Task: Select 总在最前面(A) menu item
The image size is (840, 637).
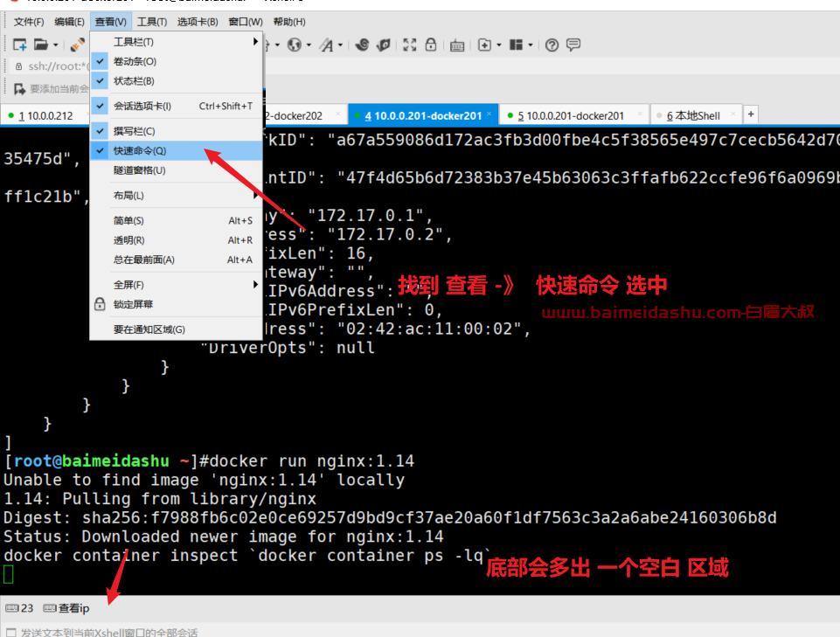Action: point(177,260)
